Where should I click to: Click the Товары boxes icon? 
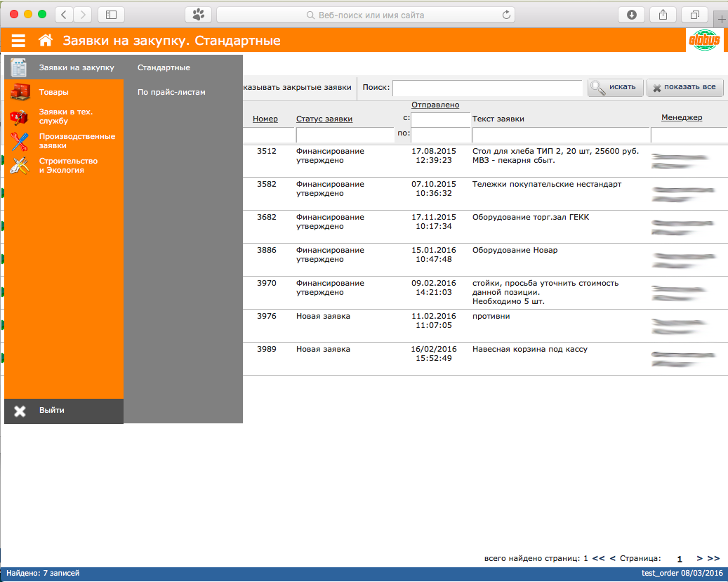click(20, 92)
